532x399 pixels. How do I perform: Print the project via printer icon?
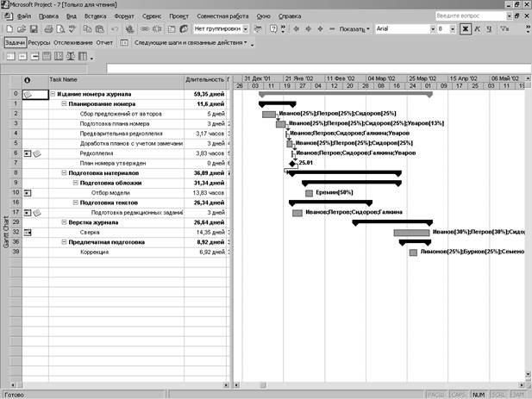[48, 29]
